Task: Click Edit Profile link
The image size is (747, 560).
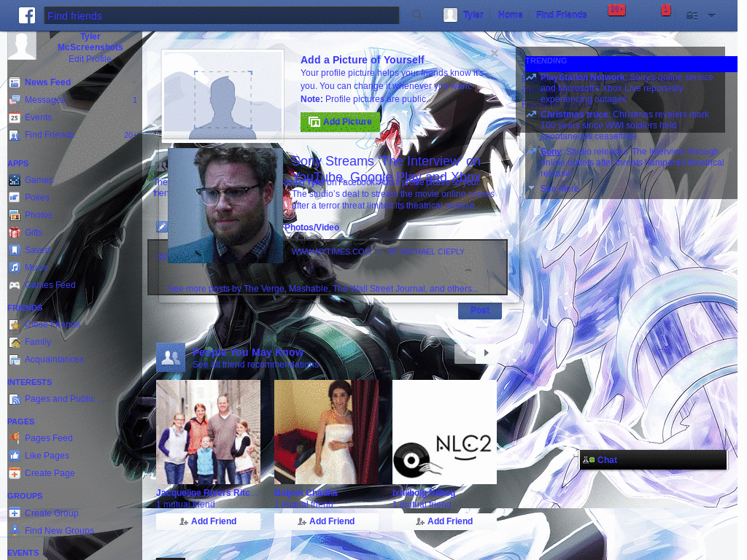Action: [90, 59]
